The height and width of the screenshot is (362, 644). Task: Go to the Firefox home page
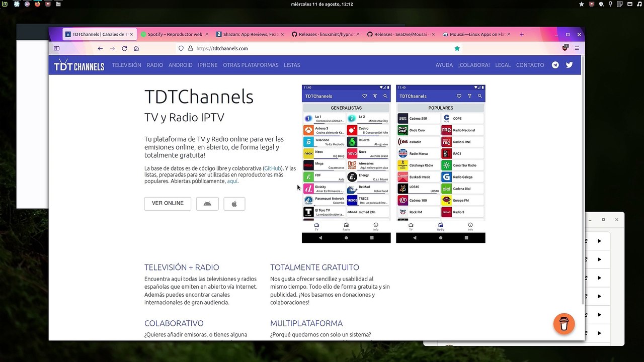136,48
